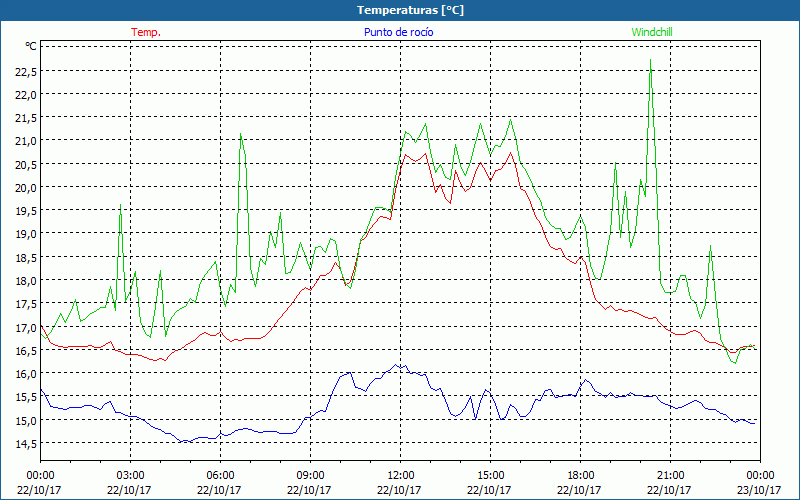
Task: Click the 18,0 y-axis value
Action: (26, 281)
